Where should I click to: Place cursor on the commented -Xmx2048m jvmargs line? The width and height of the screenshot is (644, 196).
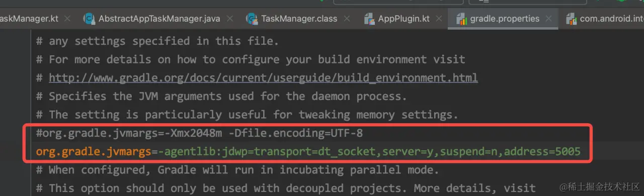(x=199, y=133)
